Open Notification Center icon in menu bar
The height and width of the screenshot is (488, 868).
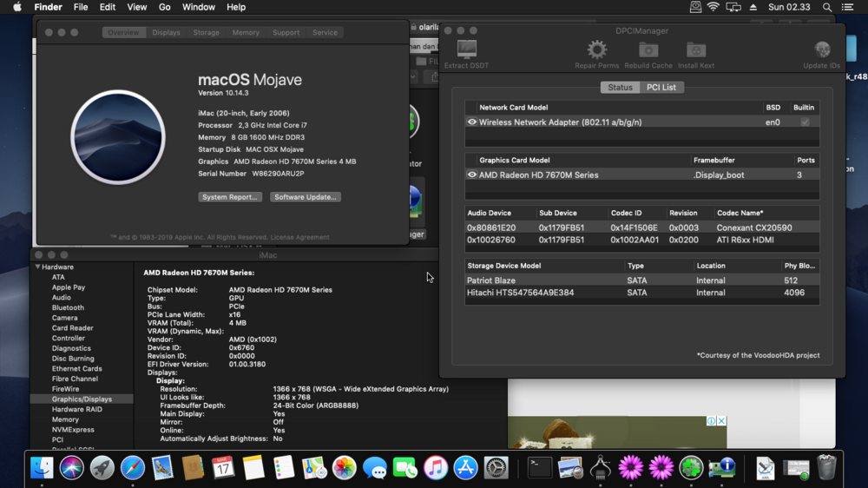pyautogui.click(x=847, y=7)
